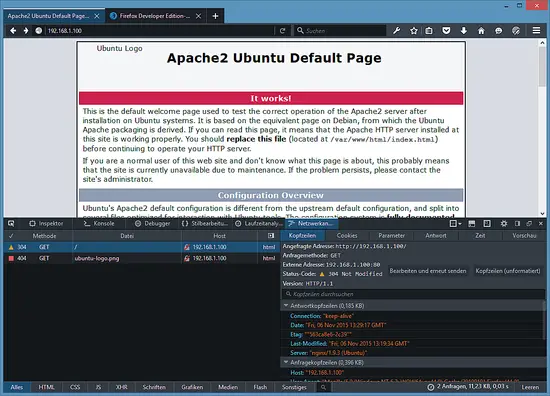Click the globe toolbar icon beside chat

pos(516,31)
